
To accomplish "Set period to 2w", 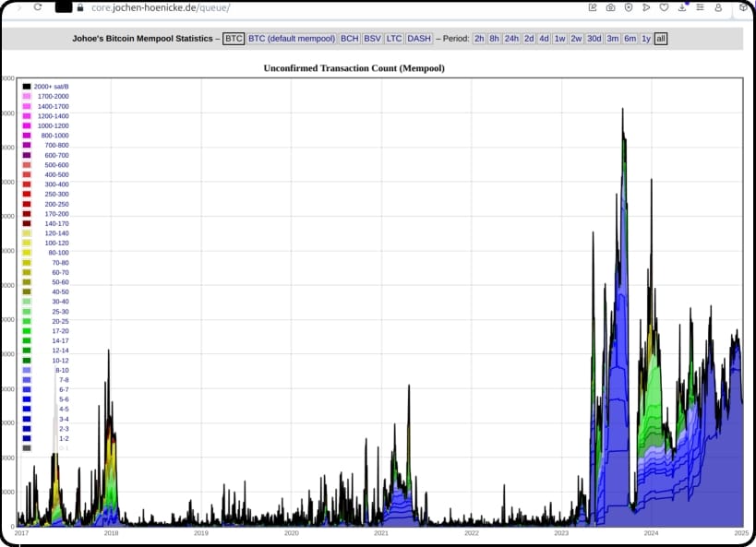I will coord(576,39).
